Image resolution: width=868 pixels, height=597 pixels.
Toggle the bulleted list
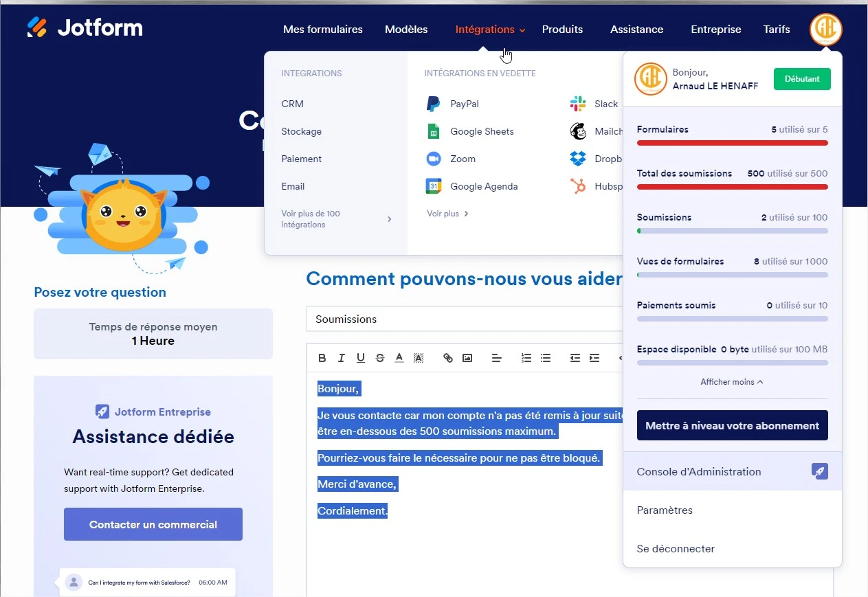click(545, 357)
